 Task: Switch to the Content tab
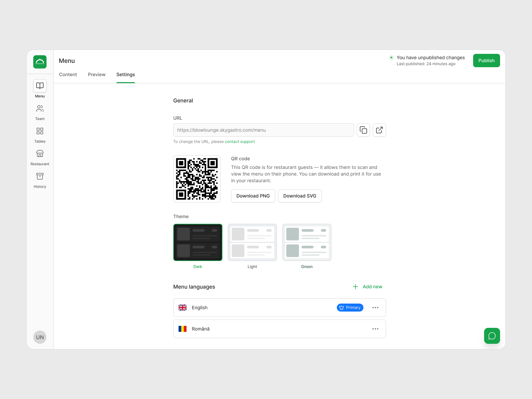(x=68, y=74)
